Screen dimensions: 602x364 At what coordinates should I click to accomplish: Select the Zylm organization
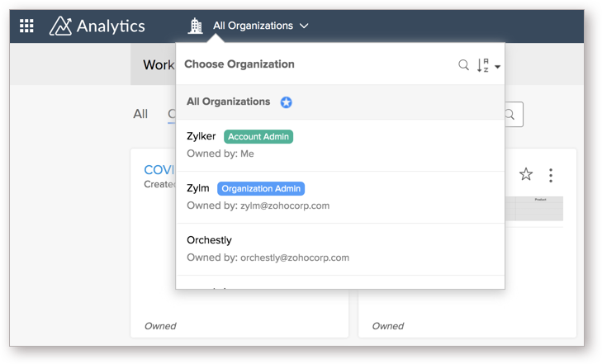point(340,197)
